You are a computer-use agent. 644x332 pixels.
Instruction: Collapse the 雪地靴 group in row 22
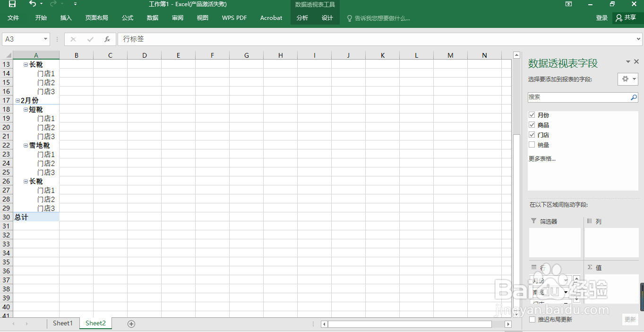(26, 145)
